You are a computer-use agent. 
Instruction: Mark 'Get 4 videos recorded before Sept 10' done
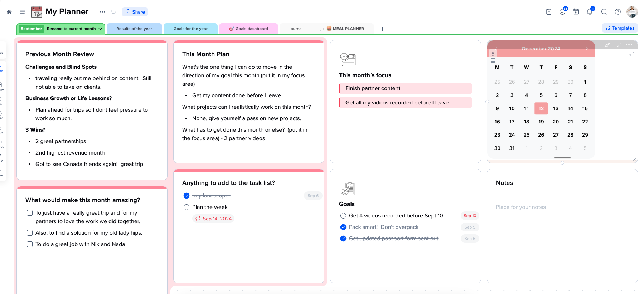[x=343, y=216]
